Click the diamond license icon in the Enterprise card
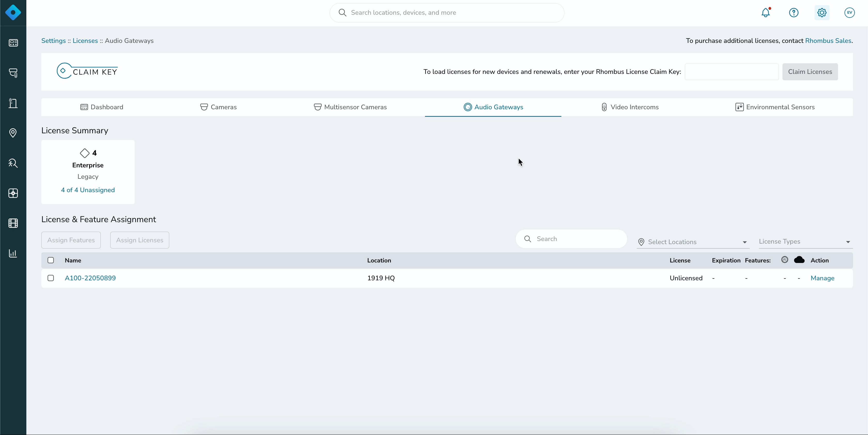This screenshot has height=435, width=868. [x=84, y=153]
